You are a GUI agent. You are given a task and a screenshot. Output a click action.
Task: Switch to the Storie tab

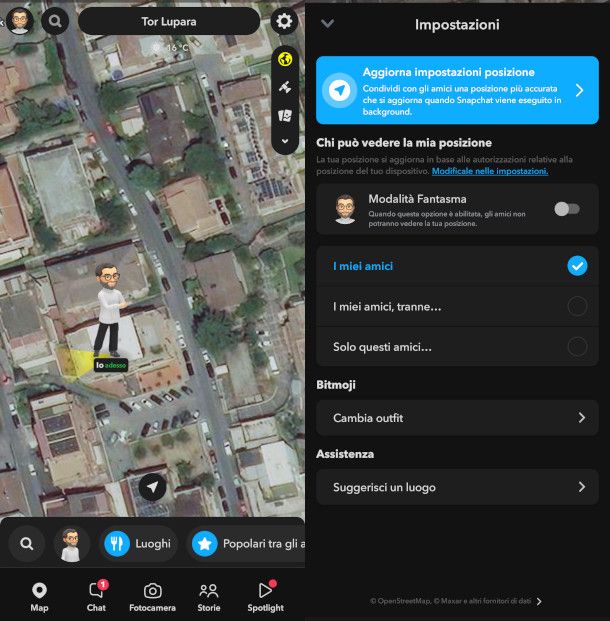tap(209, 597)
